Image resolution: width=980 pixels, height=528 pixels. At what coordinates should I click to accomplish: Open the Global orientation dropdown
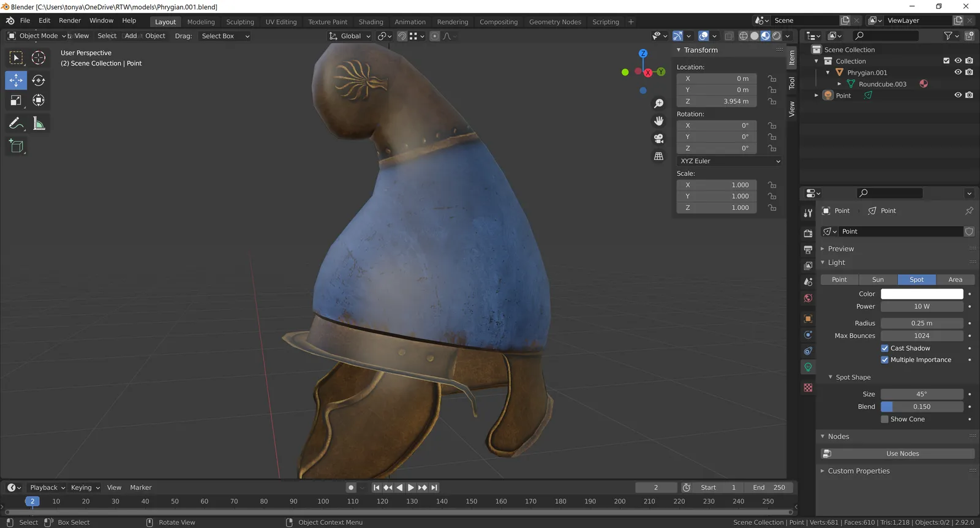point(350,36)
